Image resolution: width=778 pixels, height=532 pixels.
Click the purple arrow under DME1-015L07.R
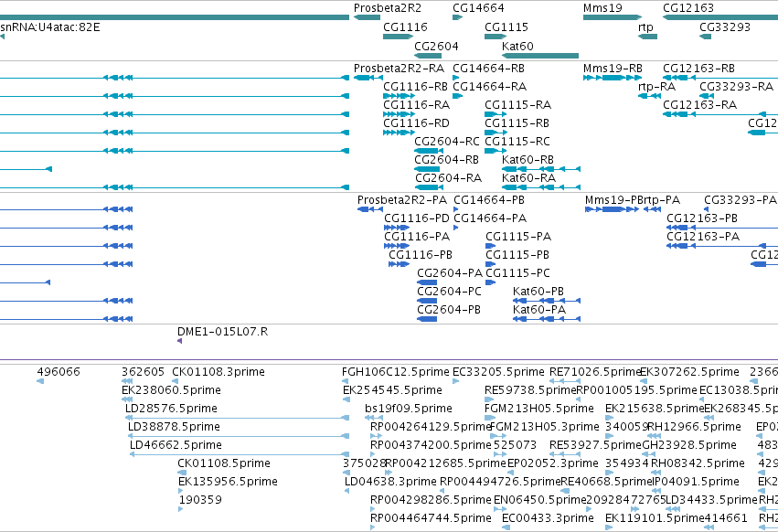pos(179,341)
